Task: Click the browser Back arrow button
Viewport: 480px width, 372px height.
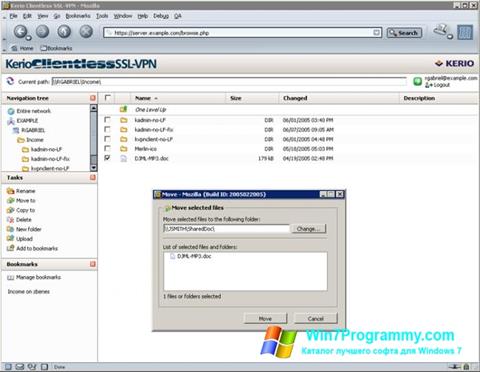Action: click(20, 32)
